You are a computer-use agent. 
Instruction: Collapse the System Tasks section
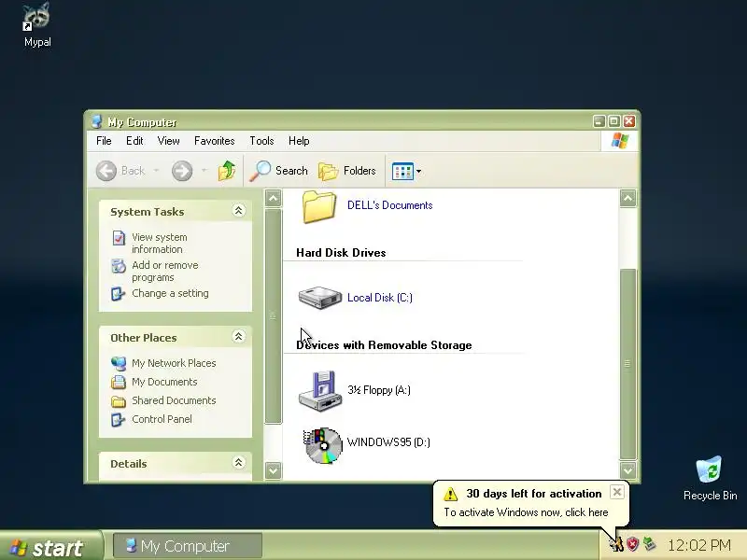[x=239, y=211]
